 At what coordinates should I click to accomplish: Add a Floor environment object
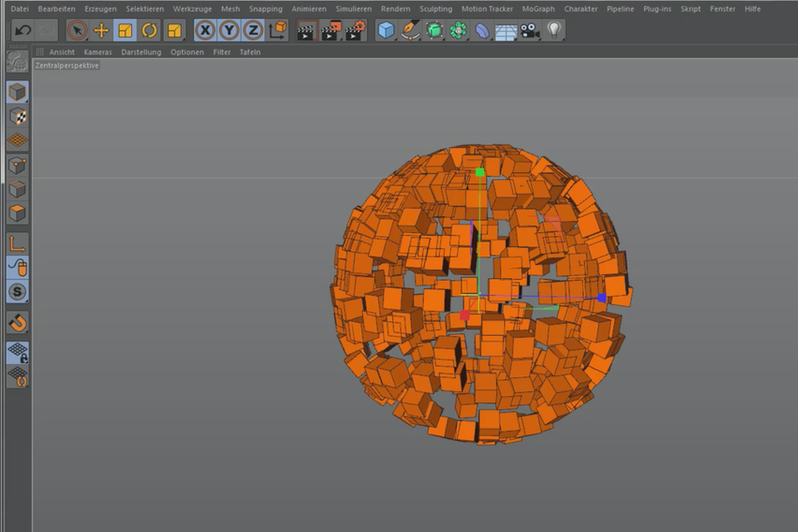coord(506,31)
